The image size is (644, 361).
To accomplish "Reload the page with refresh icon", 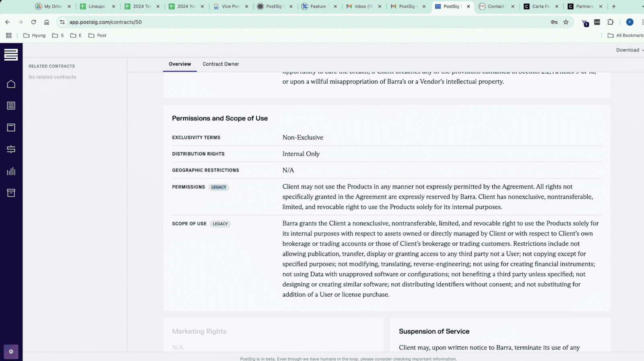I will click(34, 22).
